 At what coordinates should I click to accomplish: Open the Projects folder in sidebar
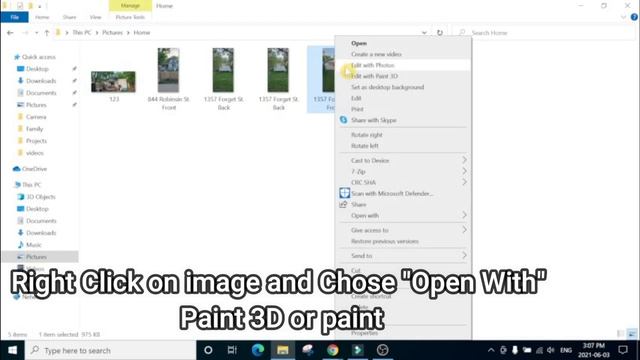click(36, 141)
